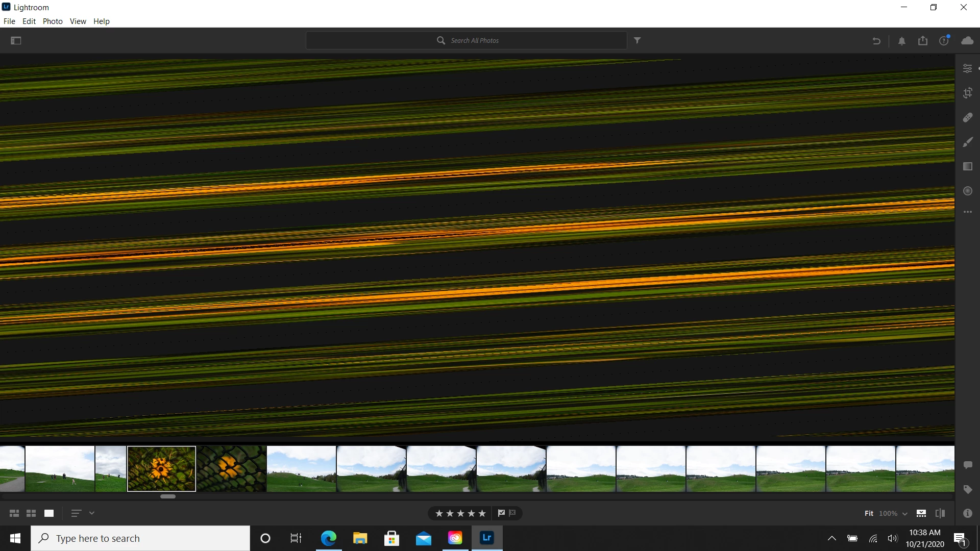Screen dimensions: 980x551
Task: Select the Healing Brush tool
Action: pos(967,117)
